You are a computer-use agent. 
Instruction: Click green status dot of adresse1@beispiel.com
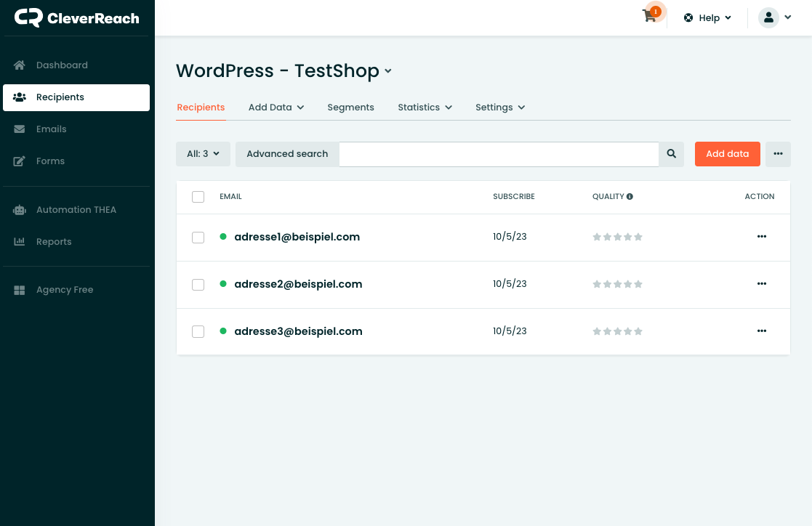pyautogui.click(x=223, y=237)
